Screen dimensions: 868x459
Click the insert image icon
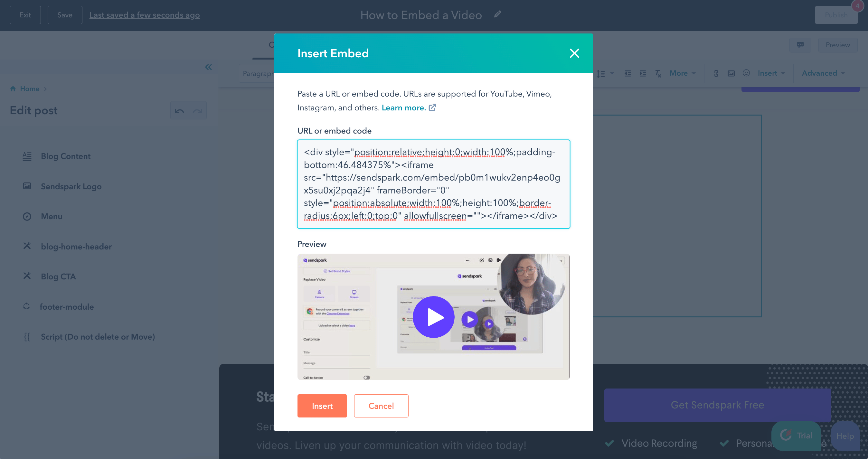(x=731, y=73)
